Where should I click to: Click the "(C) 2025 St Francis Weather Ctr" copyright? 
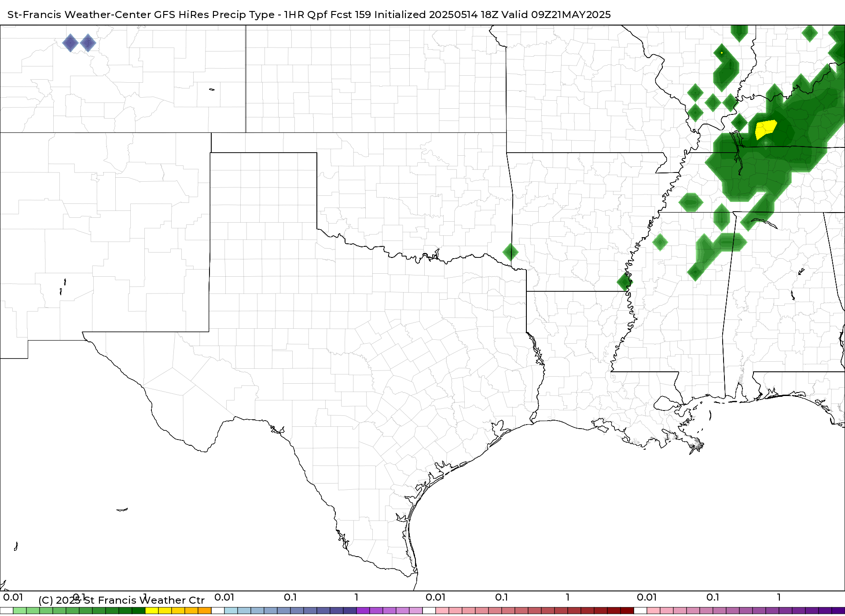click(121, 600)
